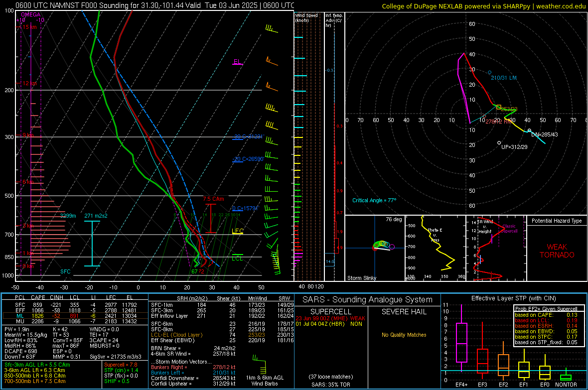Click the green 'SHIP = 0.5' index
Screen dimensions: 588x390
click(x=117, y=381)
